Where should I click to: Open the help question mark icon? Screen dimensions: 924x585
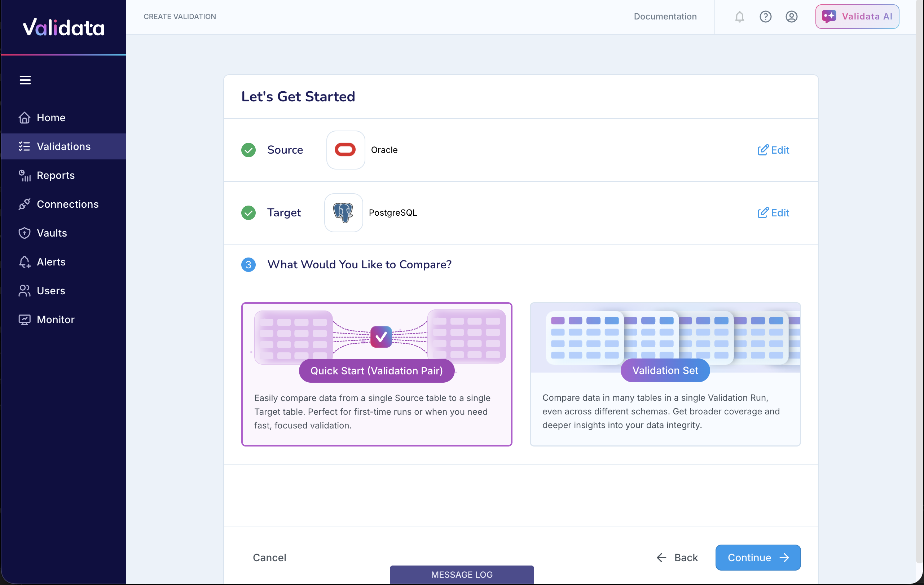coord(765,17)
